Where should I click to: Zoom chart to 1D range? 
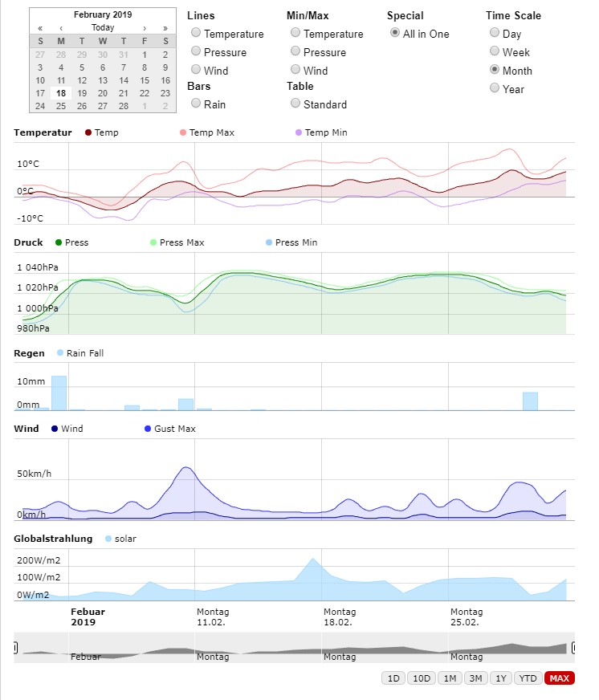pyautogui.click(x=393, y=678)
